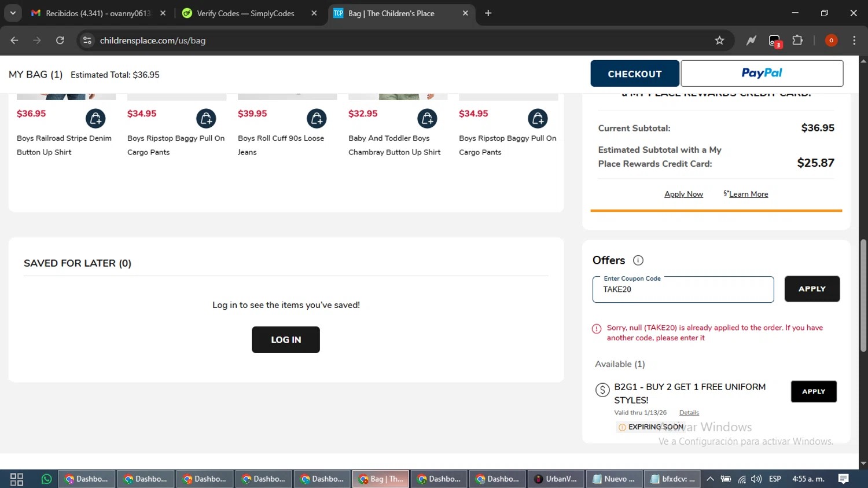
Task: Open Boys Railroad Stripe Denim Button Up Shirt
Action: 64,145
